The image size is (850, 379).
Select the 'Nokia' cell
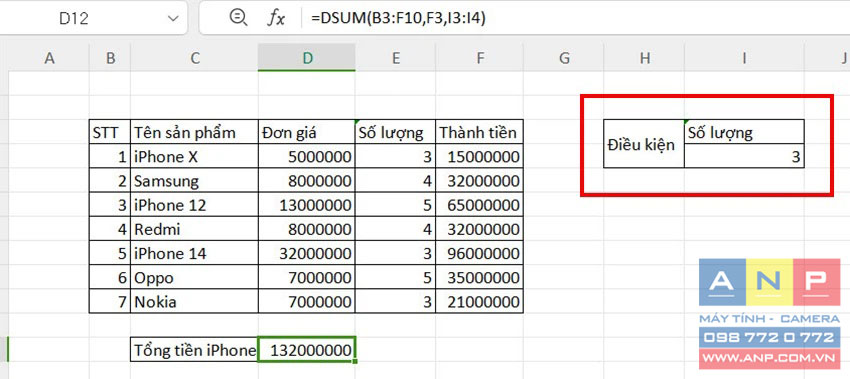click(x=195, y=301)
